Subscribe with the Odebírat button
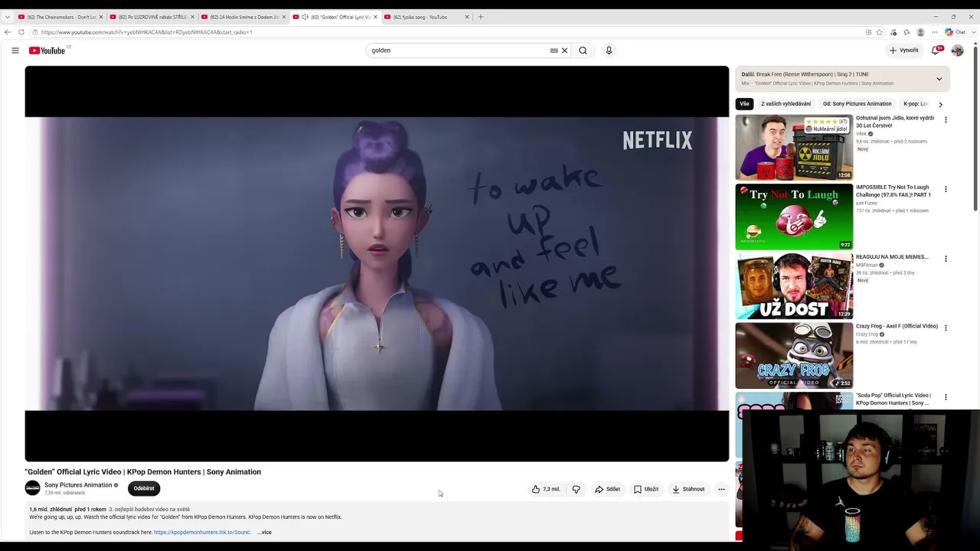Viewport: 980px width, 551px height. (x=144, y=488)
